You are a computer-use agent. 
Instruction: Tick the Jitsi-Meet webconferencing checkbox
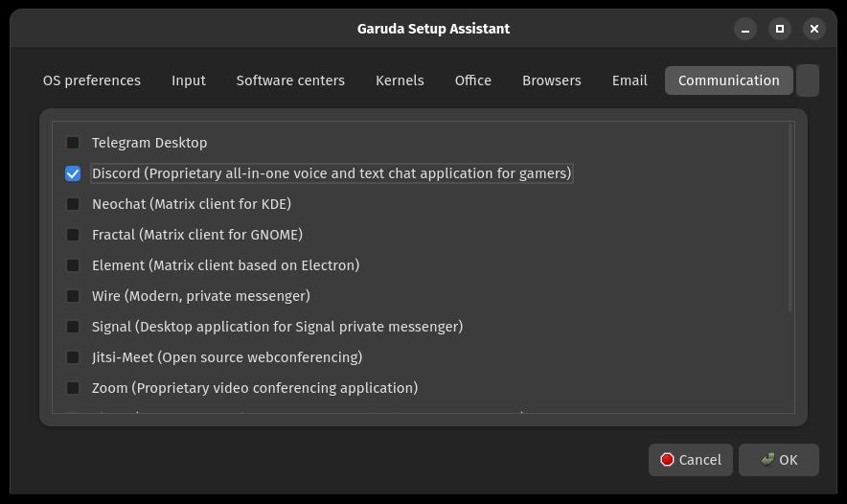(73, 357)
